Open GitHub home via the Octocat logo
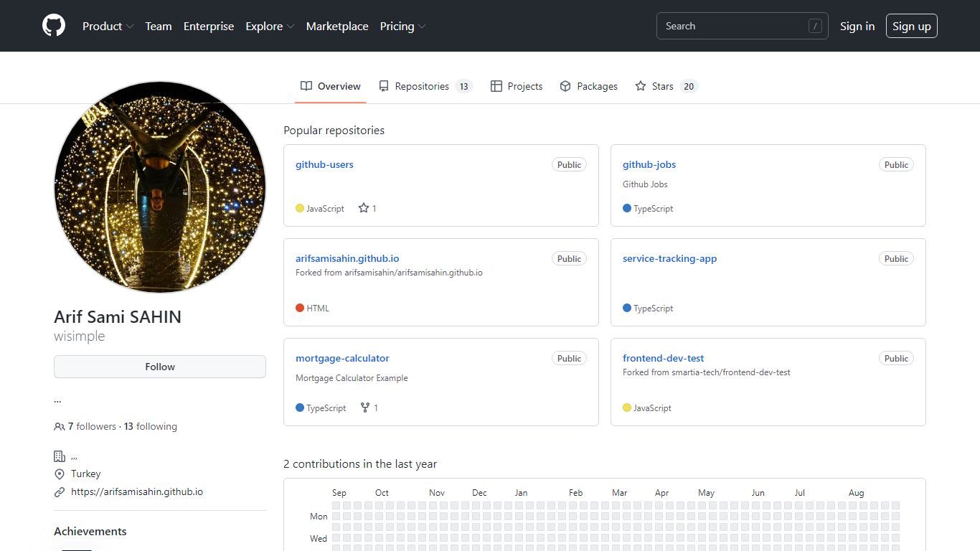The width and height of the screenshot is (980, 551). pyautogui.click(x=54, y=26)
